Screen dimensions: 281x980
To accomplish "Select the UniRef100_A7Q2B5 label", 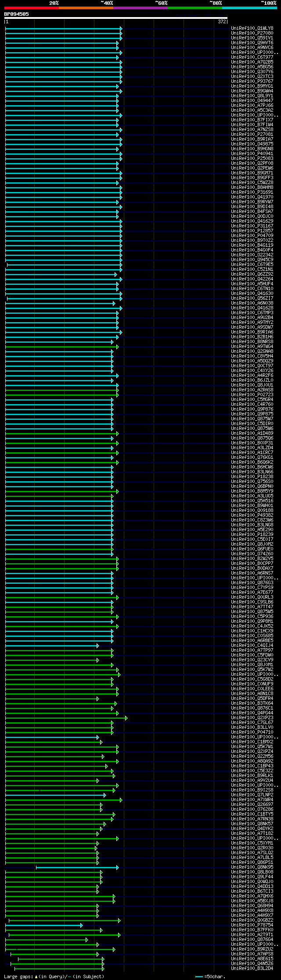I will tap(252, 62).
